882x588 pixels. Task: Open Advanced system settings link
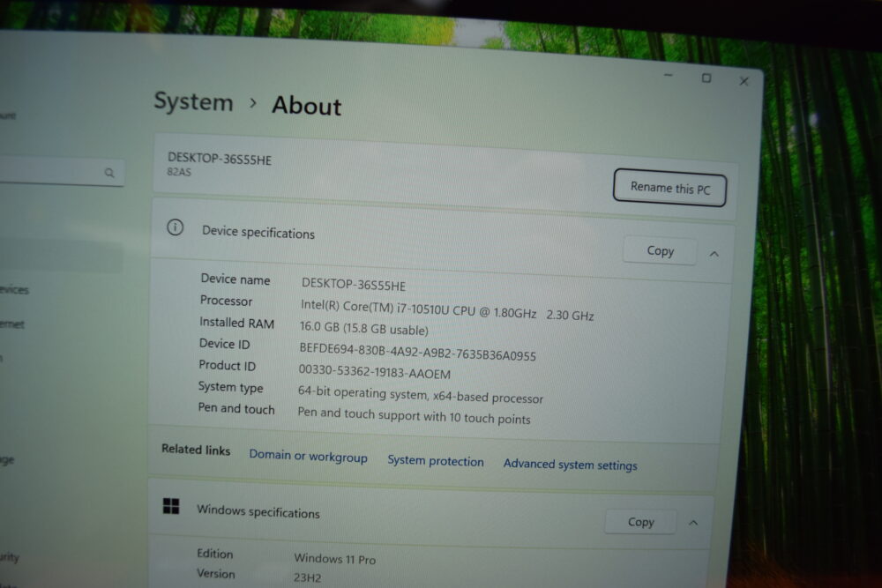pos(570,465)
